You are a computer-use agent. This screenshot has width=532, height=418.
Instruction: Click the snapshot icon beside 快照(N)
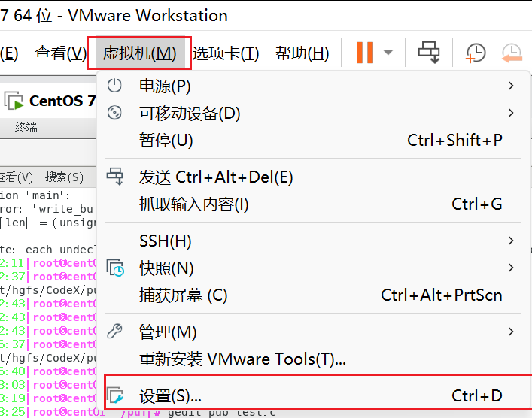(115, 268)
